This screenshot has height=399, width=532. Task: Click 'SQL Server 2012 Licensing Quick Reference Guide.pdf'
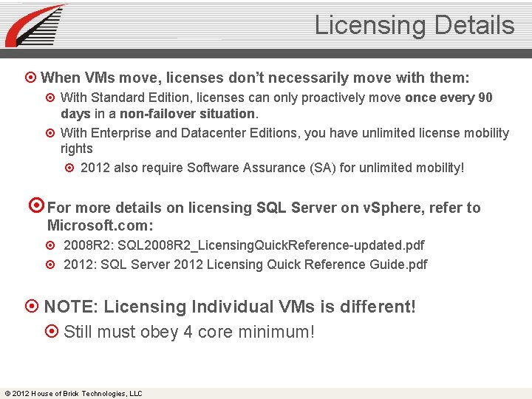click(x=264, y=265)
